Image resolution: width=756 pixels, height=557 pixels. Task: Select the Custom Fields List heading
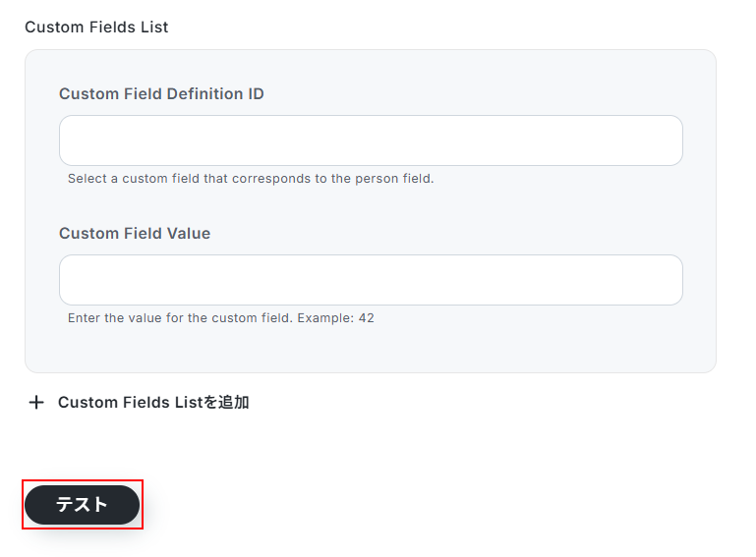click(96, 28)
